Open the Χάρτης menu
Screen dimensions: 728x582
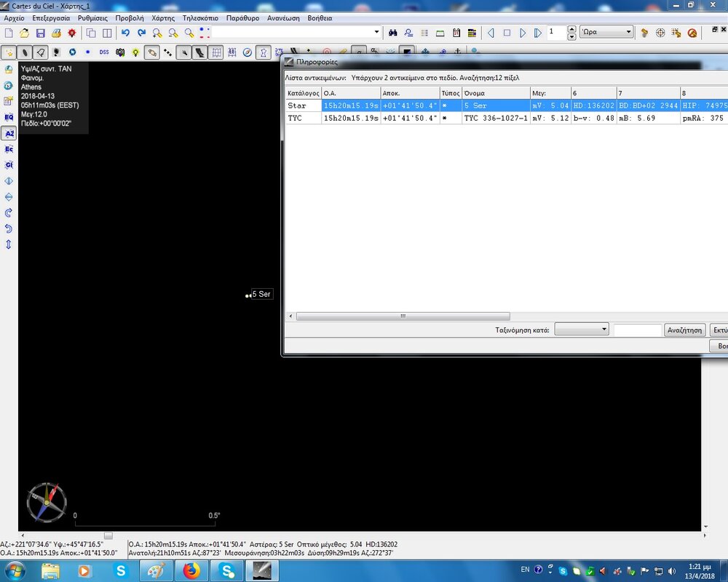163,17
